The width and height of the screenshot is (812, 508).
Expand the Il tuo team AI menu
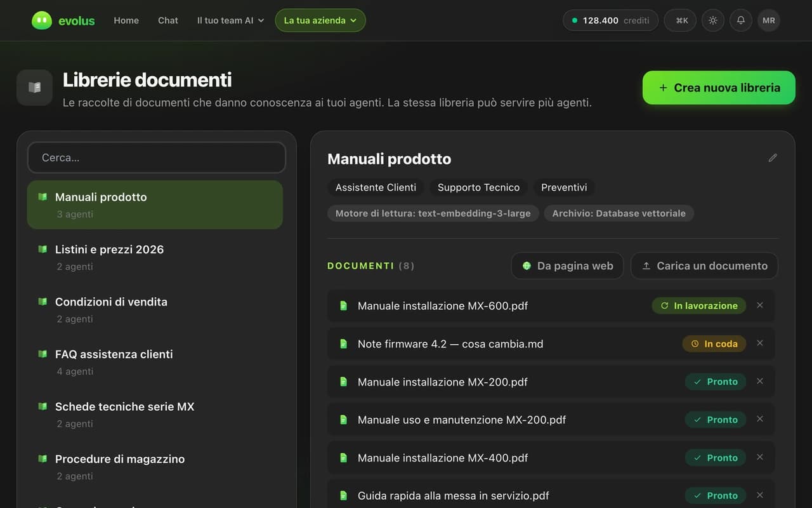point(230,20)
